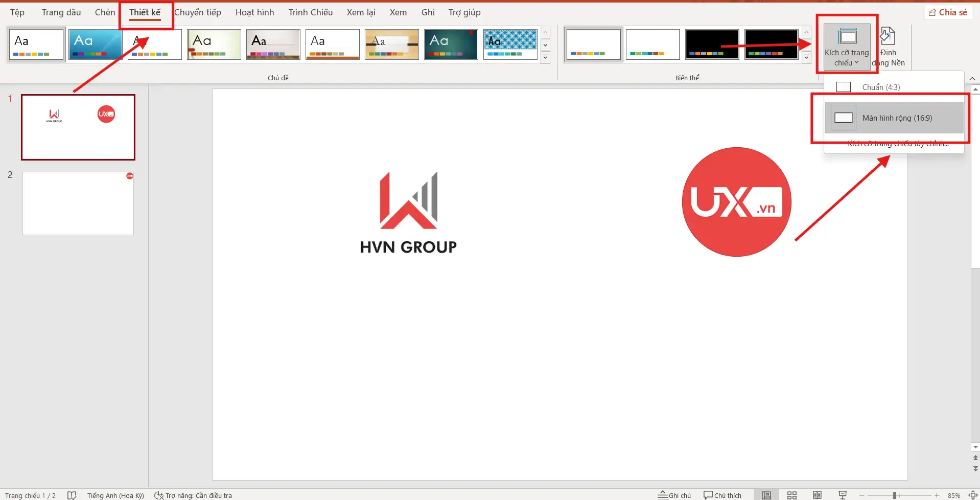Screen dimensions: 980x500
Task: Toggle the Chú thích comments pane
Action: click(722, 495)
